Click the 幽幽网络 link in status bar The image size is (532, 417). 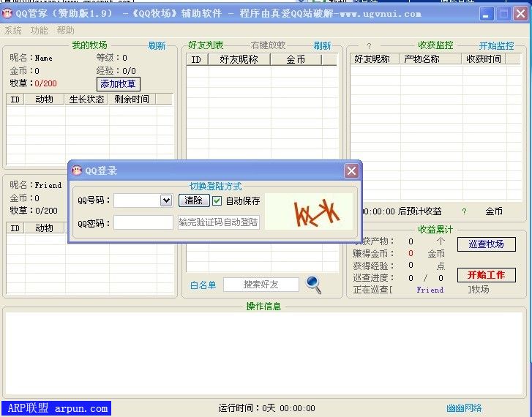tap(464, 407)
